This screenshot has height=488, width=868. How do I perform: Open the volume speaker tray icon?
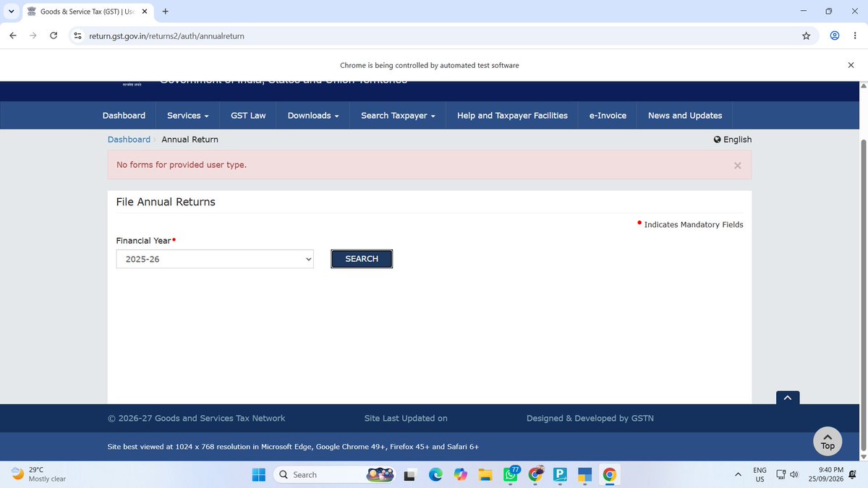(x=793, y=474)
